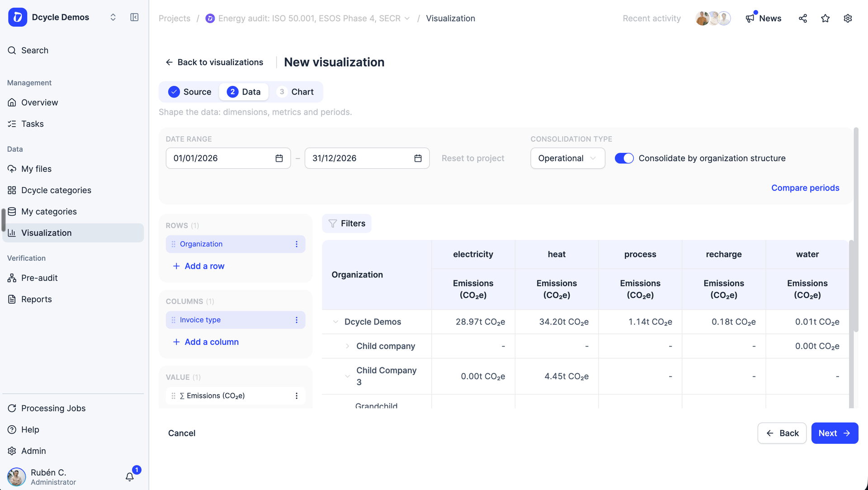
Task: Open Emissions value options menu
Action: click(x=297, y=396)
